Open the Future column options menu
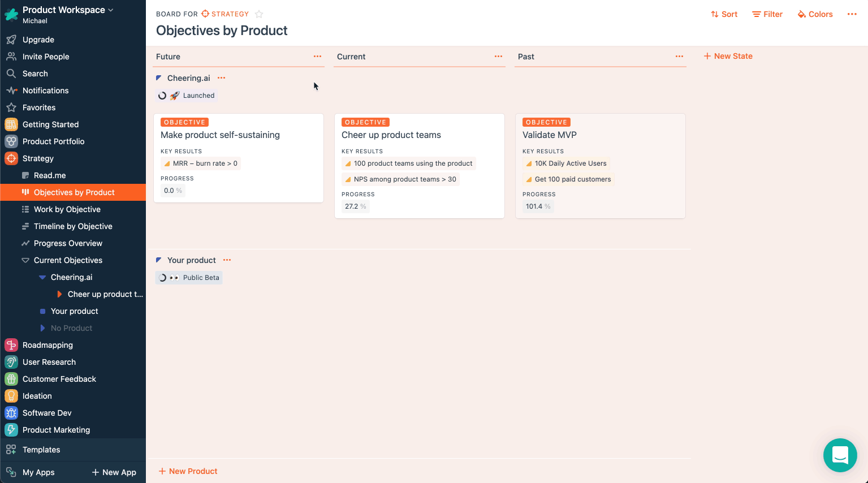868x483 pixels. 317,57
